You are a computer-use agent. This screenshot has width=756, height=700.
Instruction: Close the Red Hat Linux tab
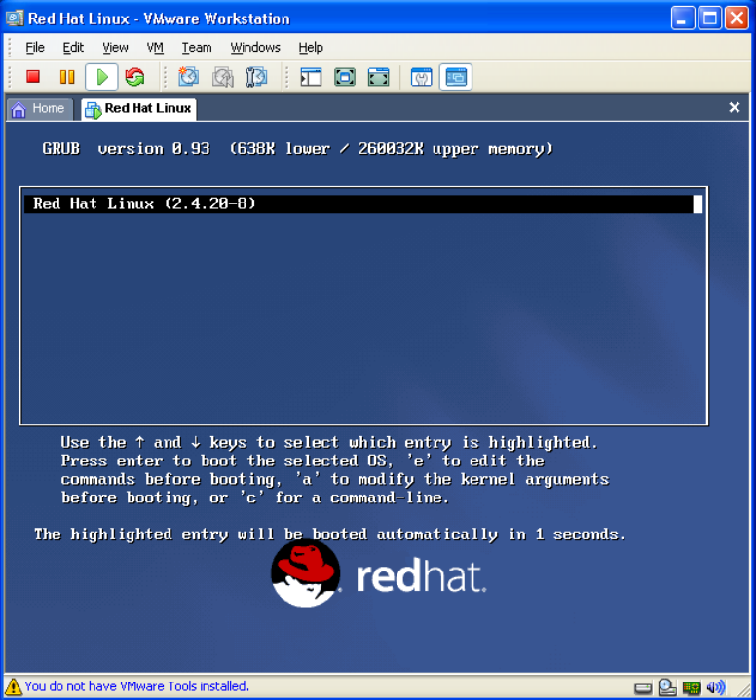tap(735, 108)
